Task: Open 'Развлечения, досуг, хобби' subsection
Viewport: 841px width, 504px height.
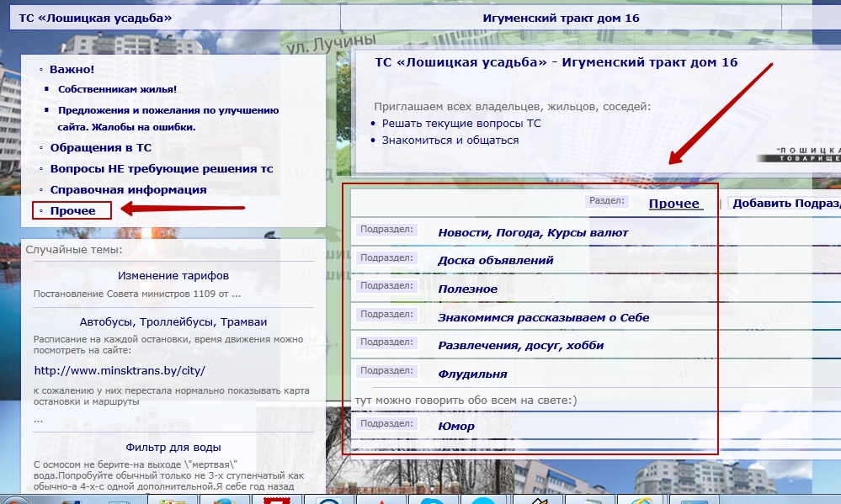Action: (520, 345)
